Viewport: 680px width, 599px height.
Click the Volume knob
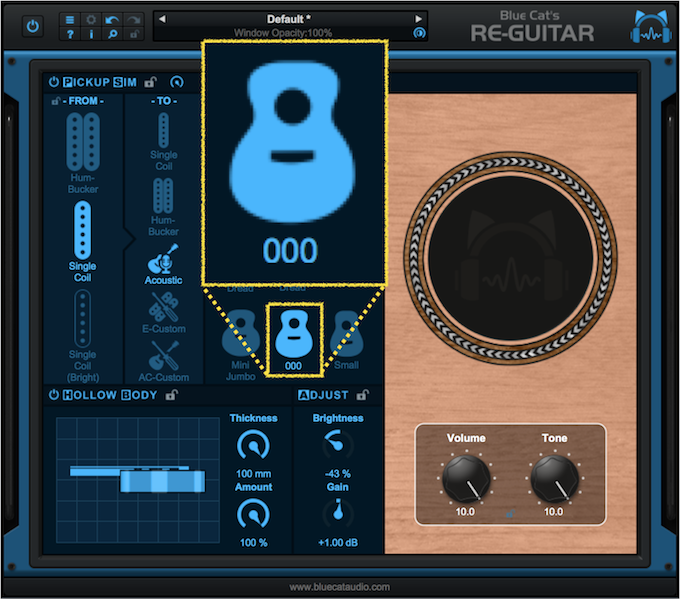(466, 479)
